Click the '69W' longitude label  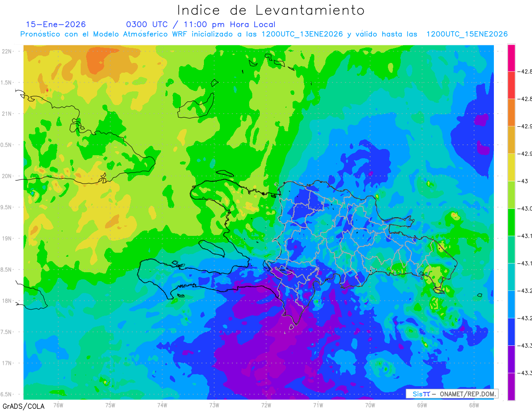tap(422, 405)
